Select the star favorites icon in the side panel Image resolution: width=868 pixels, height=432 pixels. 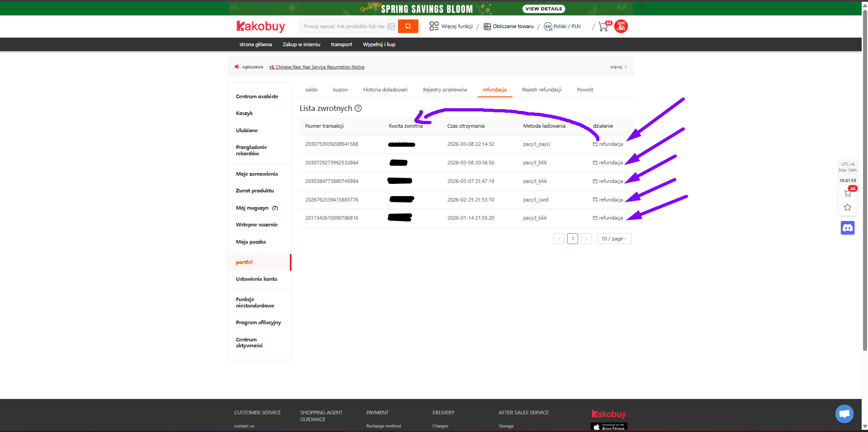point(847,207)
